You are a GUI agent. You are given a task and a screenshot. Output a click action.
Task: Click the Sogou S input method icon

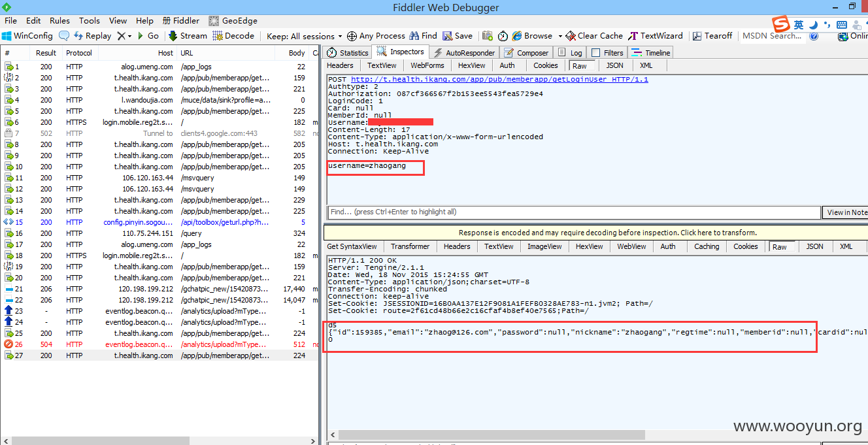(x=781, y=25)
